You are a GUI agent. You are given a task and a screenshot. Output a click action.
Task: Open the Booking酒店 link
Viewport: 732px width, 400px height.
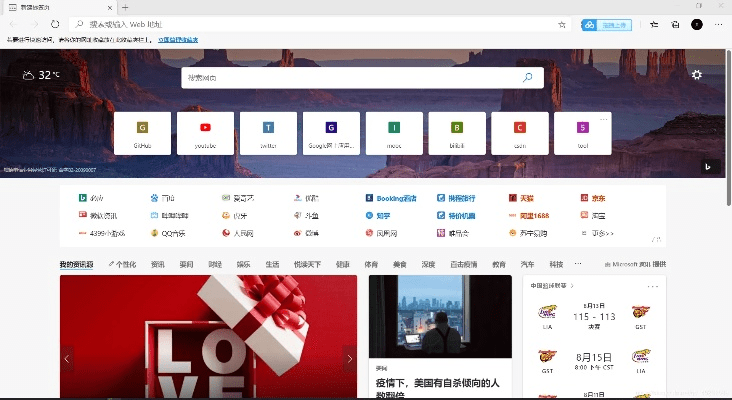391,198
